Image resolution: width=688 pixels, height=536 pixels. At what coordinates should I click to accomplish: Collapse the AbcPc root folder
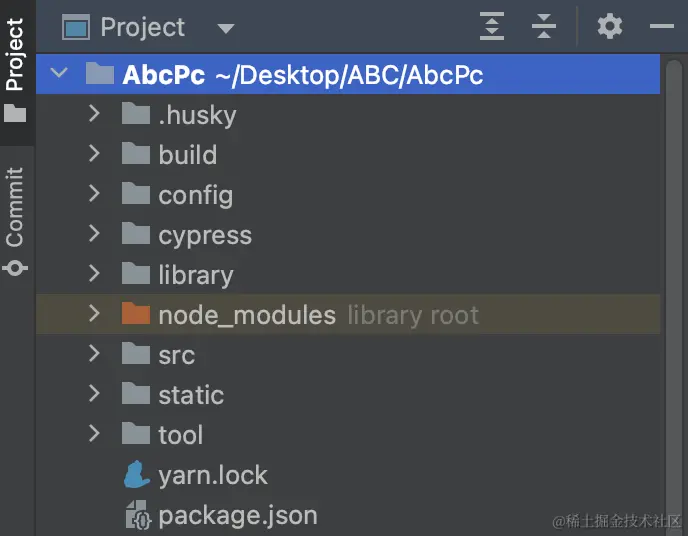[x=58, y=74]
